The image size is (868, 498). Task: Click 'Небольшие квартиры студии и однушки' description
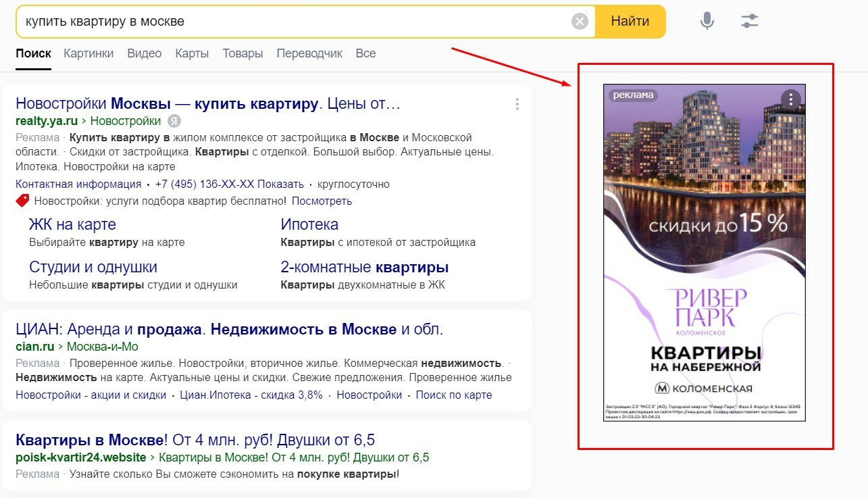click(x=133, y=284)
